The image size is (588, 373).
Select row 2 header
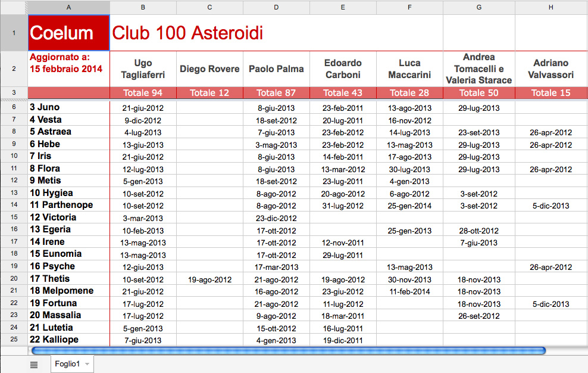[x=14, y=69]
